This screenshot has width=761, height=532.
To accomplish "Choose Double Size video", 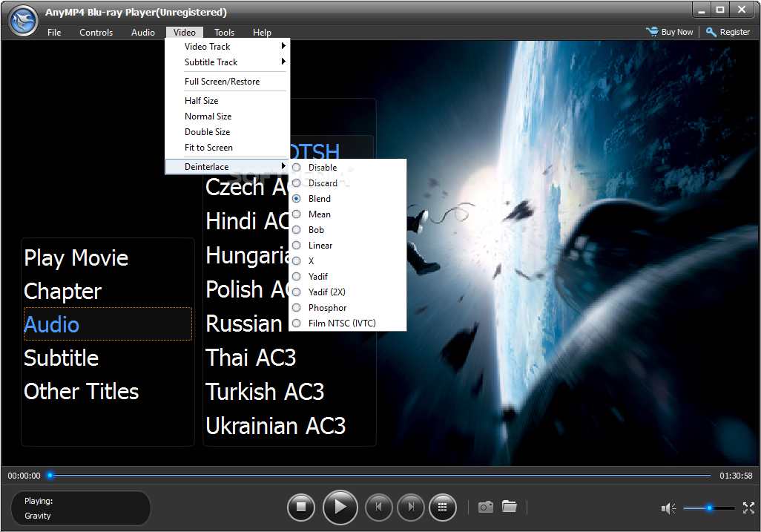I will click(228, 131).
